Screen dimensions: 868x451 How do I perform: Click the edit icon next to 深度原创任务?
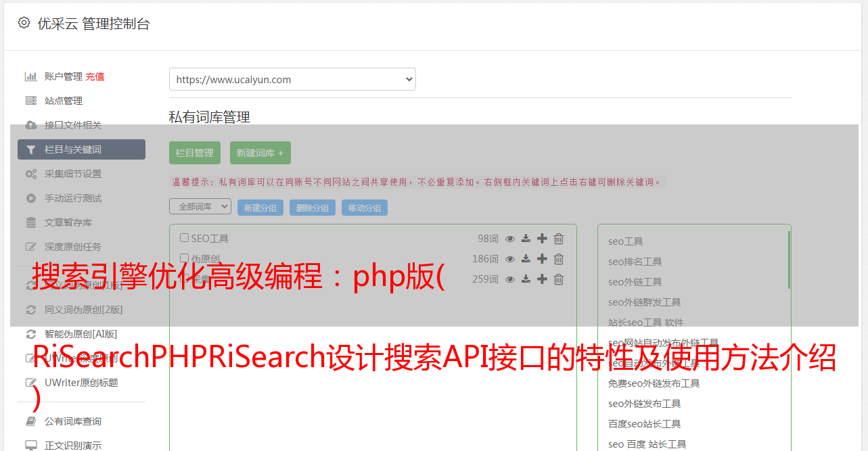31,247
